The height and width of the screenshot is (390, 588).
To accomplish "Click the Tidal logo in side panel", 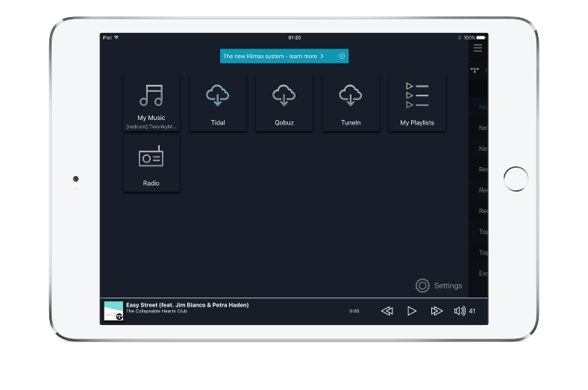I will 475,70.
